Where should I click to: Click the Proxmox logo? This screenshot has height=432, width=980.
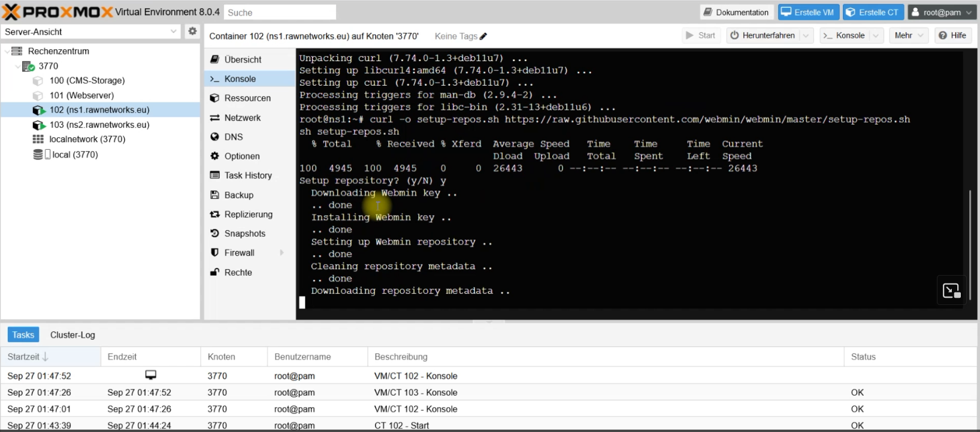(57, 12)
